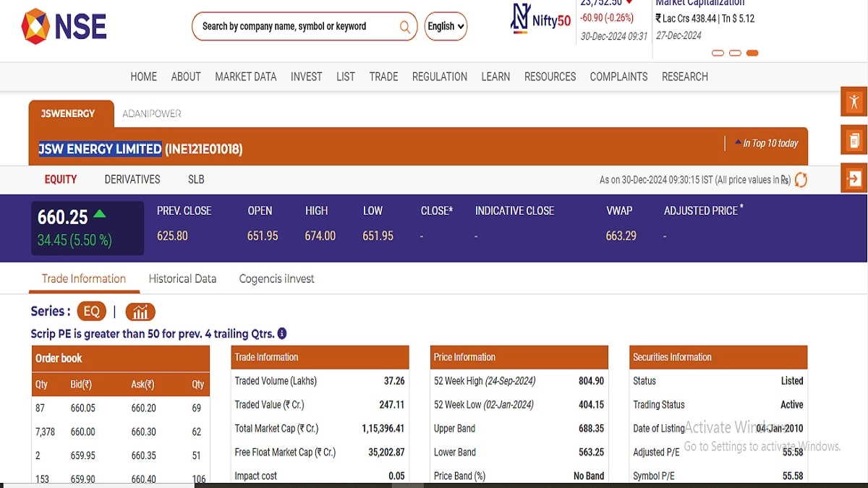Image resolution: width=868 pixels, height=488 pixels.
Task: Click the search magnifier icon
Action: pos(405,27)
